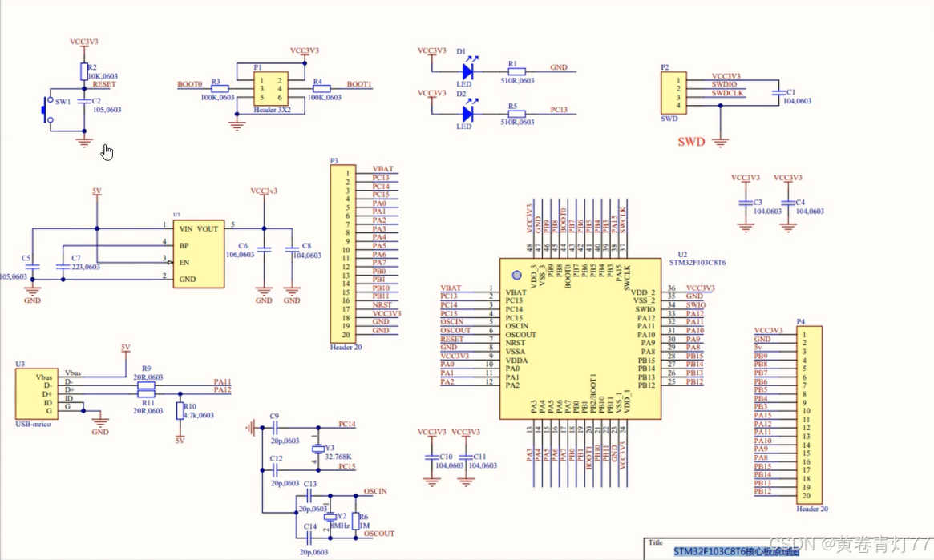Select the SW1 reset push button symbol
The image size is (934, 560).
point(47,110)
